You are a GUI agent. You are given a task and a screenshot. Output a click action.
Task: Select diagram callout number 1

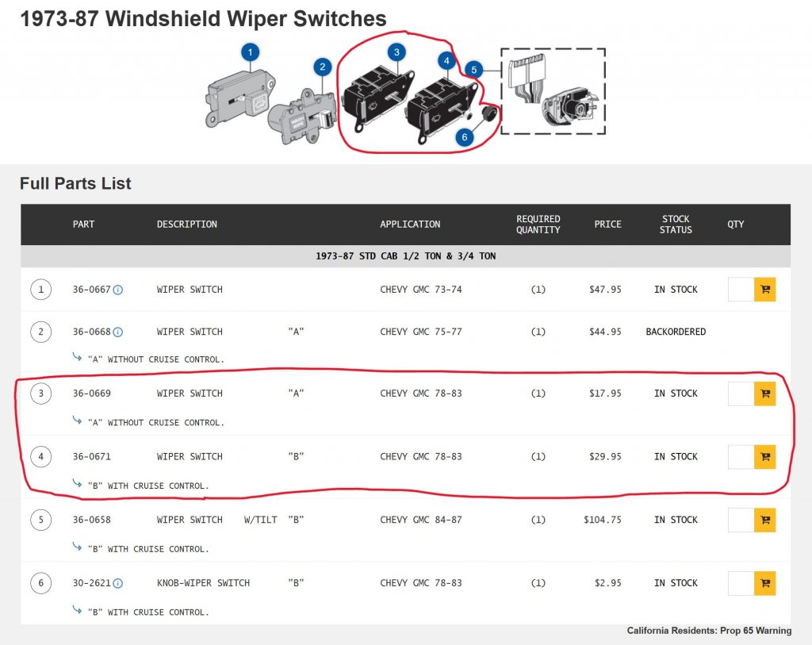click(x=250, y=52)
